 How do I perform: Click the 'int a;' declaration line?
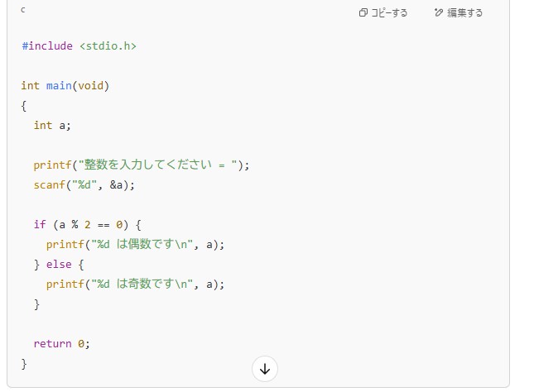pos(52,126)
